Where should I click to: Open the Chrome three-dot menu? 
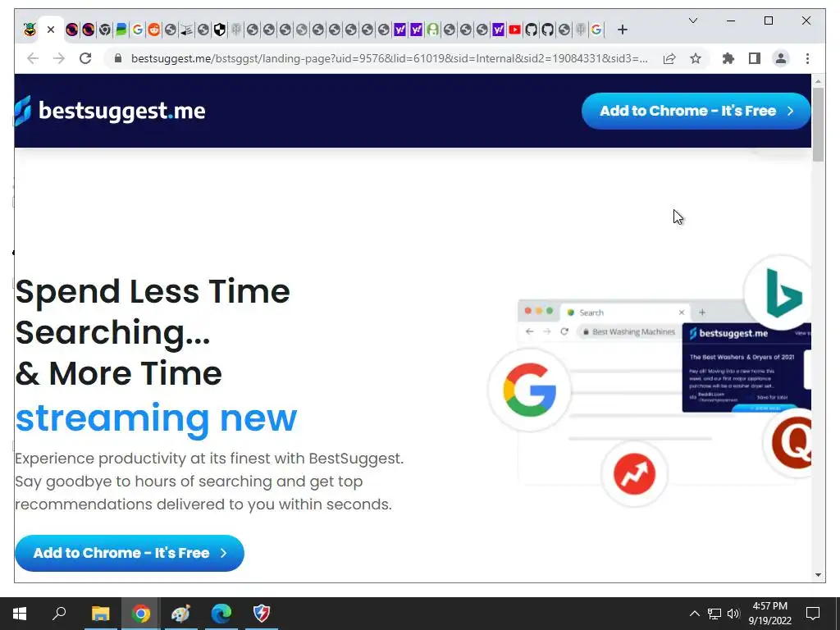tap(807, 58)
